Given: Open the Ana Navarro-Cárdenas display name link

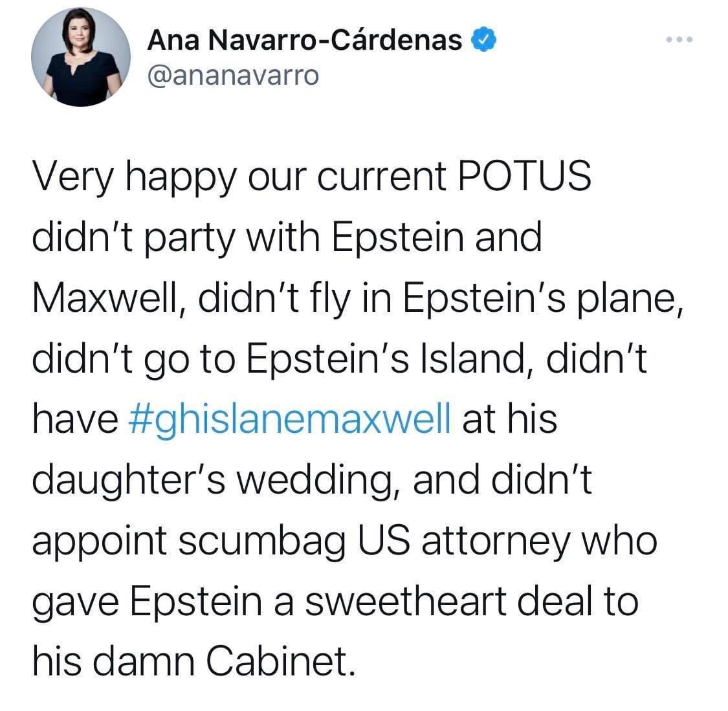Looking at the screenshot, I should [x=305, y=40].
